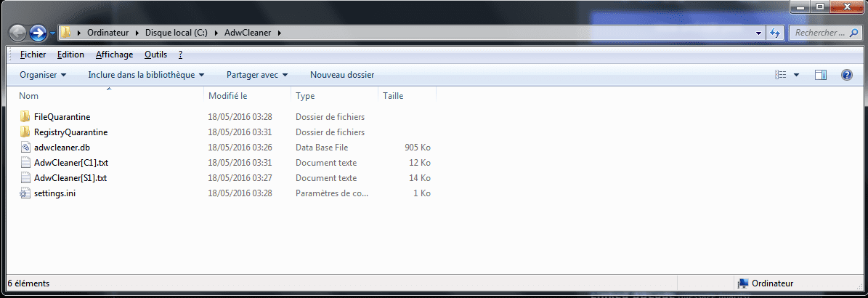Open view options dropdown arrow
The width and height of the screenshot is (868, 298).
(x=797, y=75)
